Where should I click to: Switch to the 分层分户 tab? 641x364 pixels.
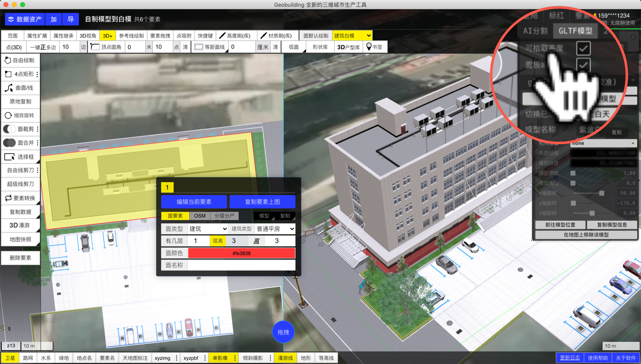224,216
